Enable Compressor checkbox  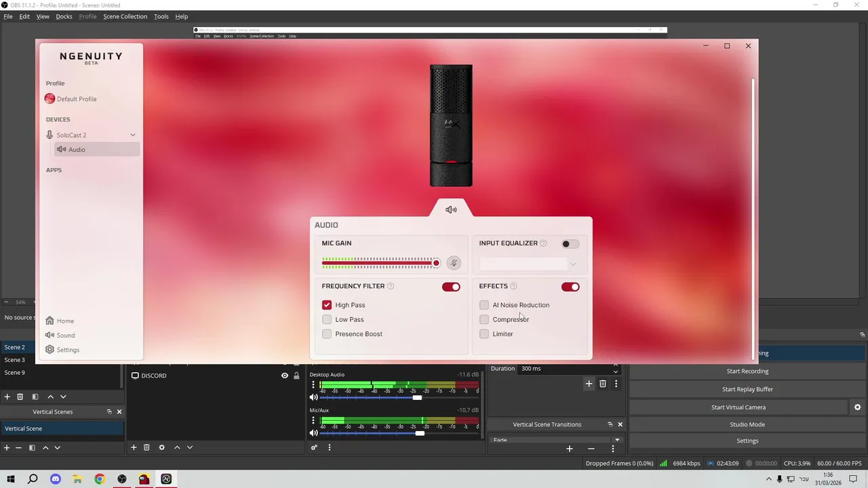pos(484,319)
